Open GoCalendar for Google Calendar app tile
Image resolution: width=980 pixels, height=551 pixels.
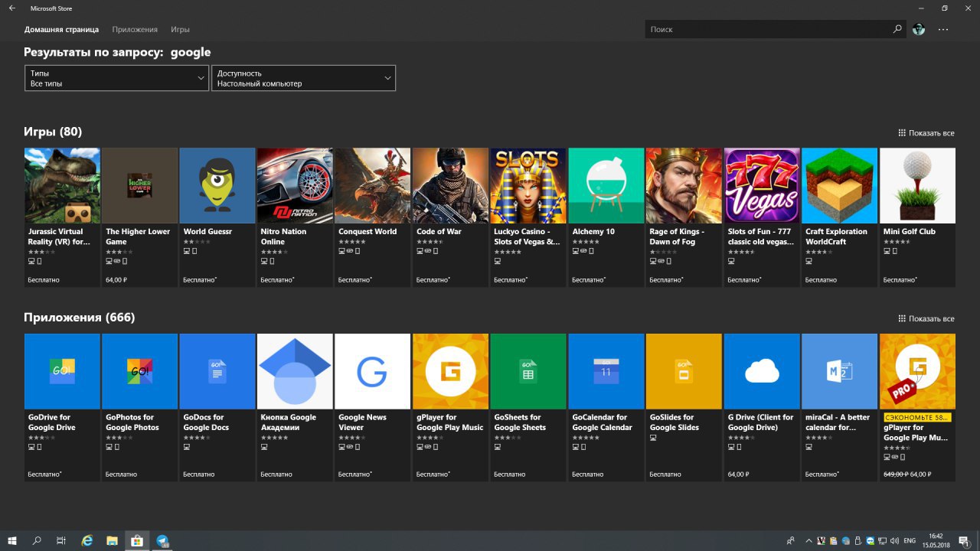(x=606, y=407)
